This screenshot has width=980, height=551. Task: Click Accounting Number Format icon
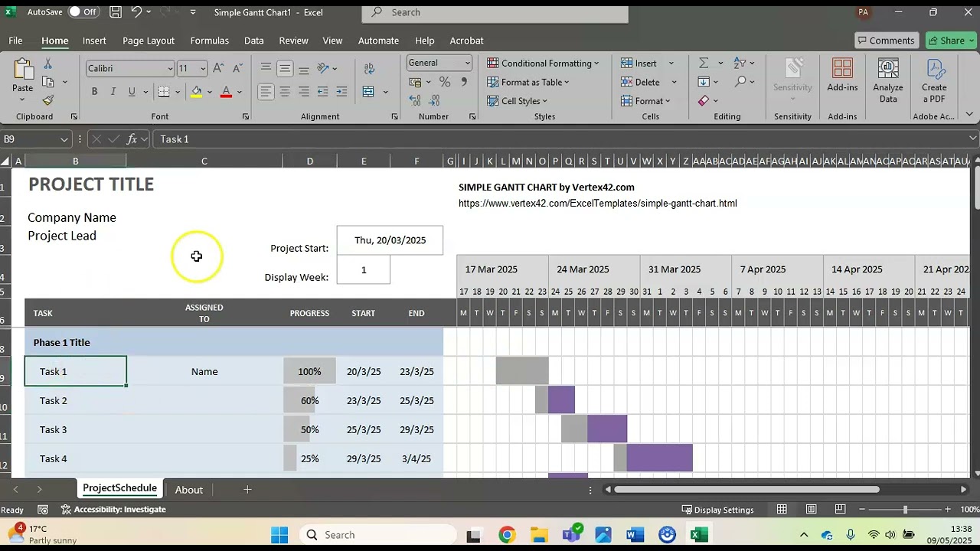click(416, 82)
